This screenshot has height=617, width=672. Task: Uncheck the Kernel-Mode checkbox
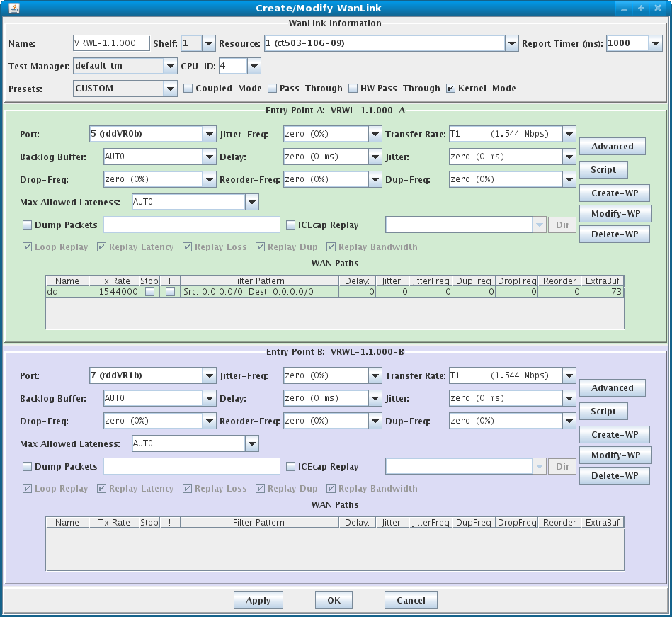(x=450, y=89)
